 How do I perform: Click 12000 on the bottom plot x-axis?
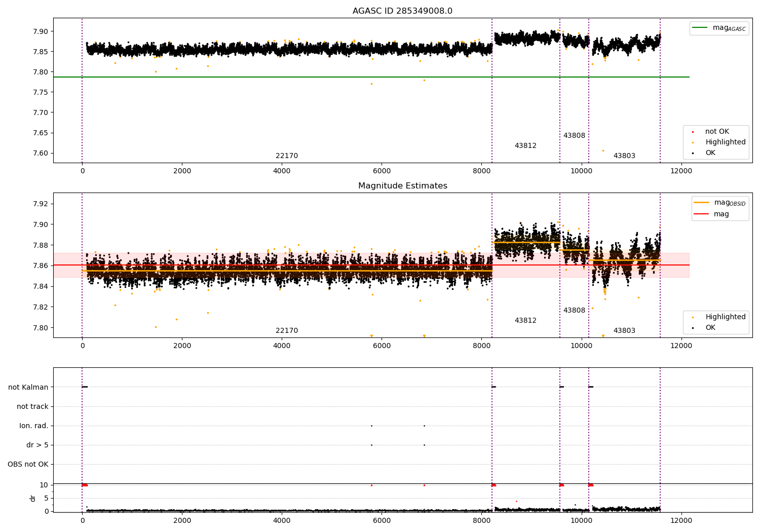pyautogui.click(x=680, y=520)
